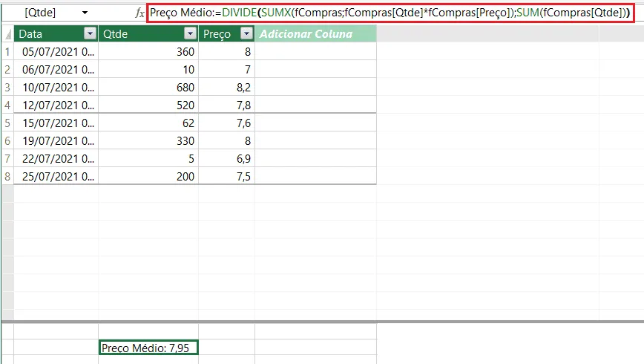Click the Preço cell showing 7,8

click(x=227, y=105)
